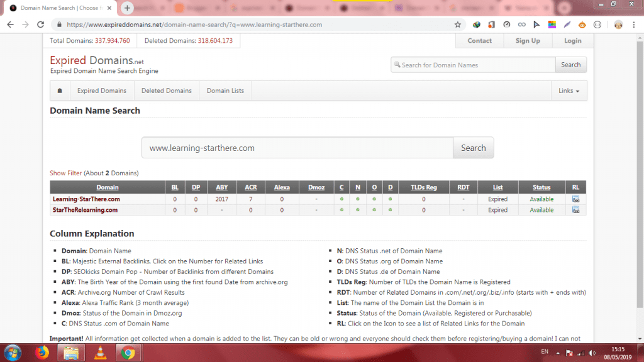Open a new browser tab
Screen dimensions: 644x362
click(127, 8)
